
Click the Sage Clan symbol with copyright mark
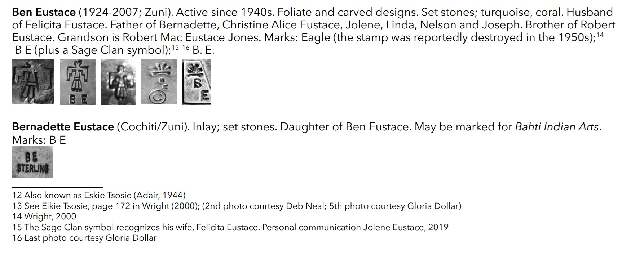coord(159,82)
